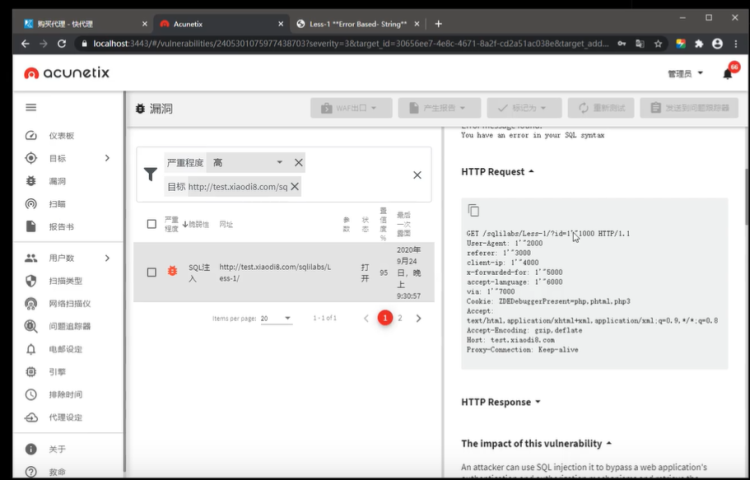
Task: Click the password key icon in the address bar
Action: pos(621,44)
